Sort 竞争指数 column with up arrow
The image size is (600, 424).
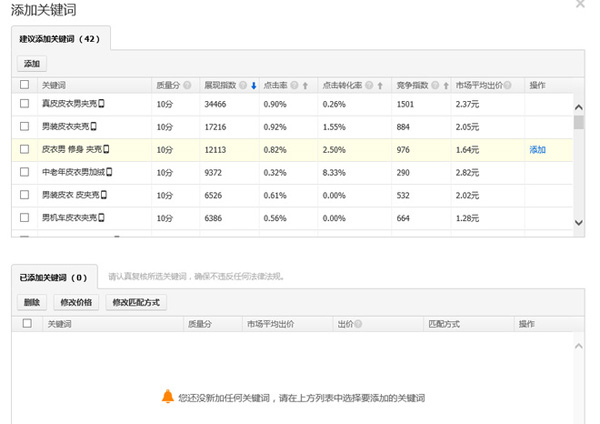click(x=443, y=86)
